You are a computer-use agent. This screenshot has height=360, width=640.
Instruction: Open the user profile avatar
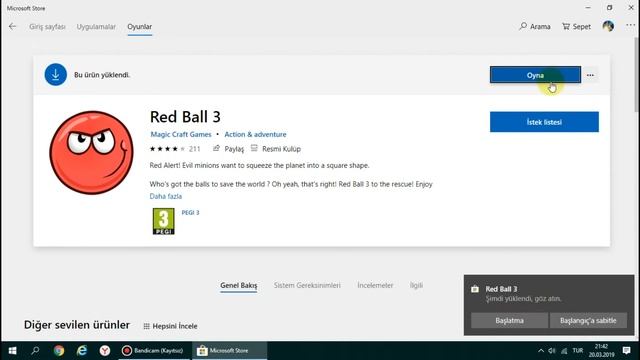(608, 26)
